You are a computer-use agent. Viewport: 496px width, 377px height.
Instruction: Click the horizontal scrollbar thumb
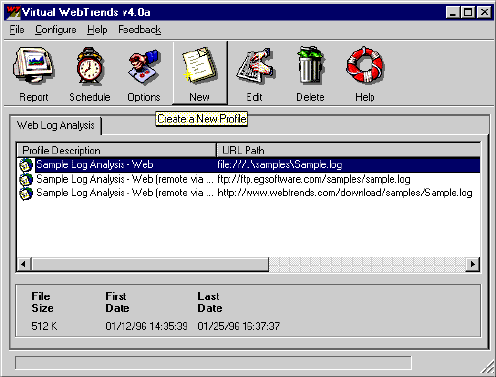click(x=150, y=264)
